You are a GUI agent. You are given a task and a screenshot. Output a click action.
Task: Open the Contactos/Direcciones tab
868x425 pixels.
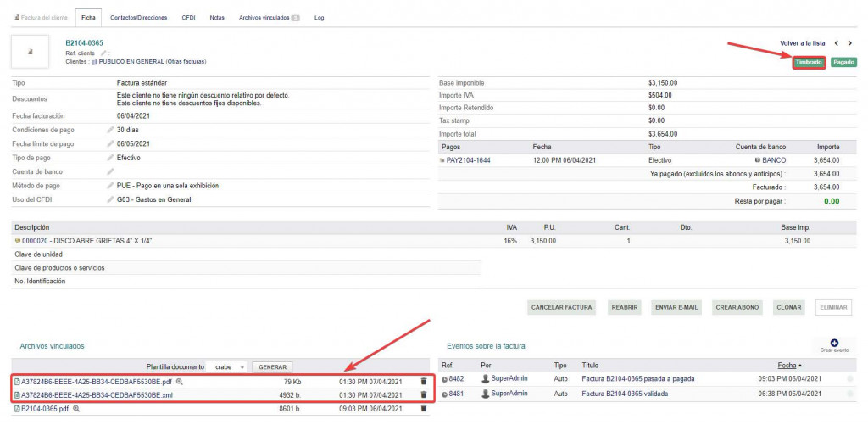(139, 17)
